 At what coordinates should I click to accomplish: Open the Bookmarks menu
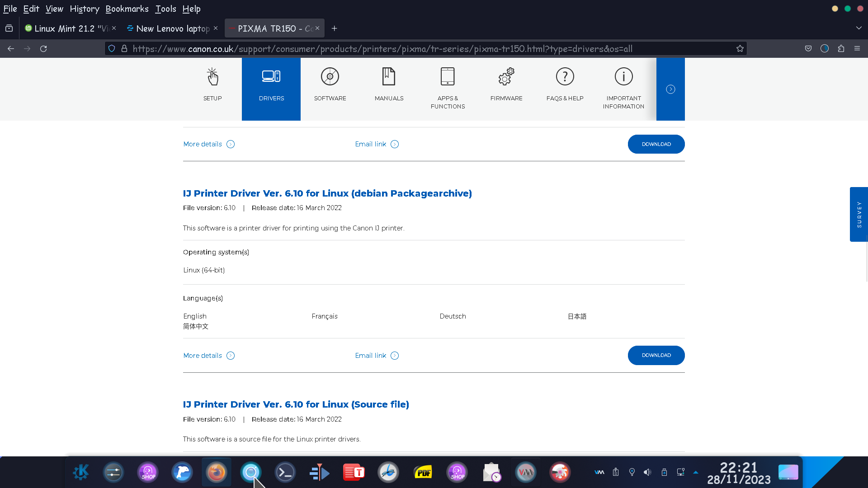pyautogui.click(x=127, y=9)
